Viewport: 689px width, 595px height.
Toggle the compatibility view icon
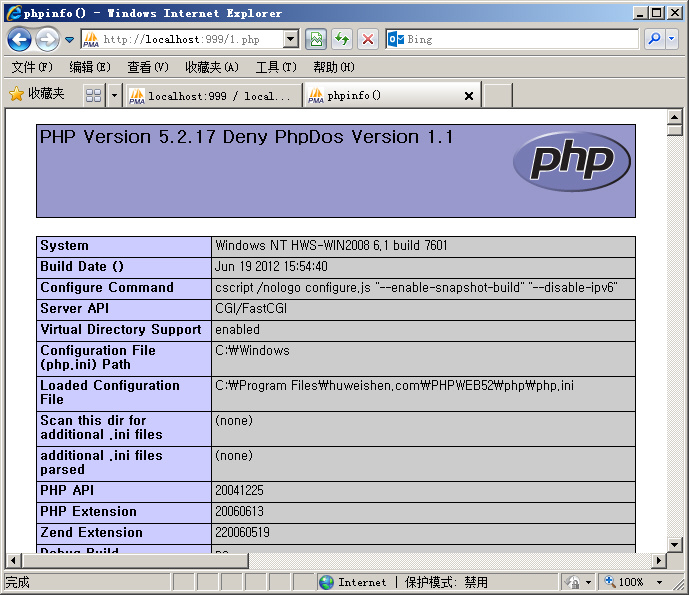pyautogui.click(x=316, y=40)
